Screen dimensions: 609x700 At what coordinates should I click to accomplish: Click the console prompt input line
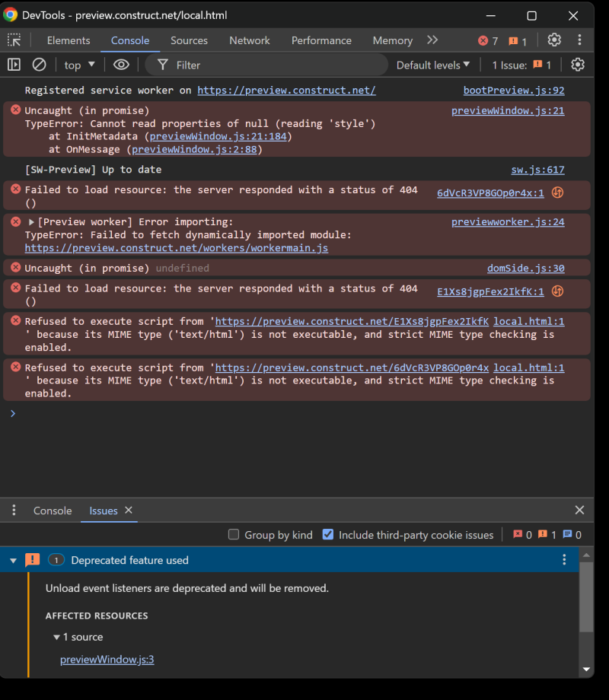(x=297, y=413)
